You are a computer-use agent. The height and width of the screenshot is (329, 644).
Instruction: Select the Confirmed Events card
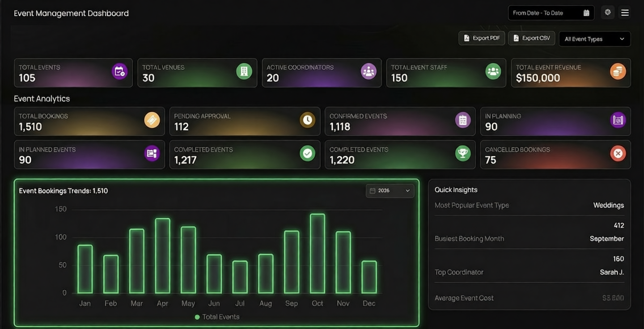point(400,121)
